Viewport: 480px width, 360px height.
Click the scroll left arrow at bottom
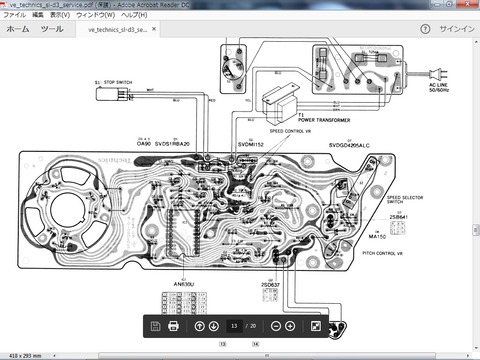click(x=55, y=356)
